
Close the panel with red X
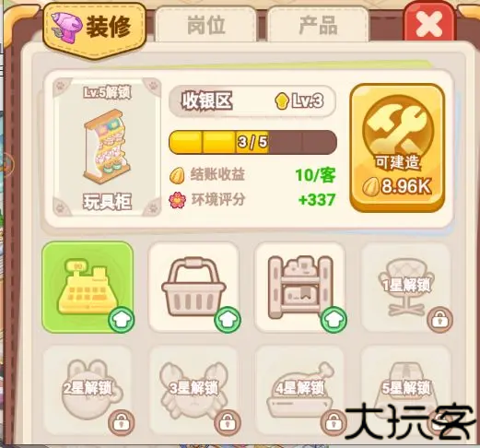click(x=429, y=23)
